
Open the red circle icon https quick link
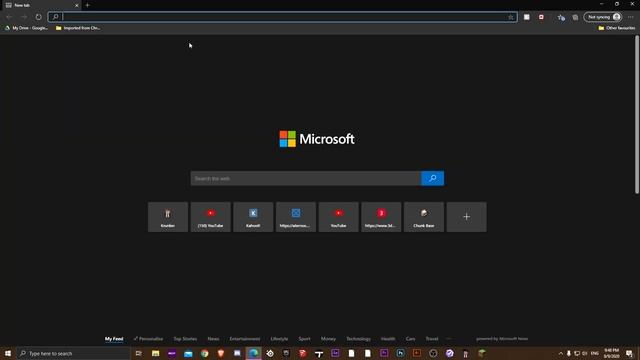[x=381, y=217]
